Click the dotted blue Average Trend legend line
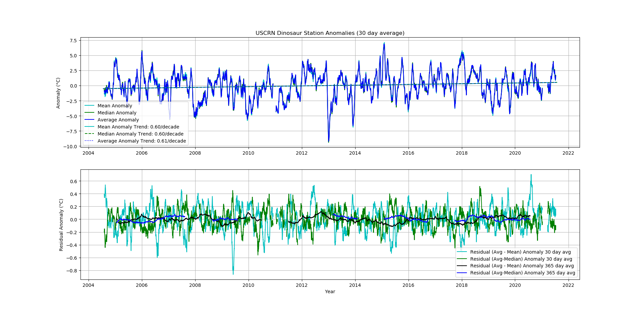 coord(90,141)
